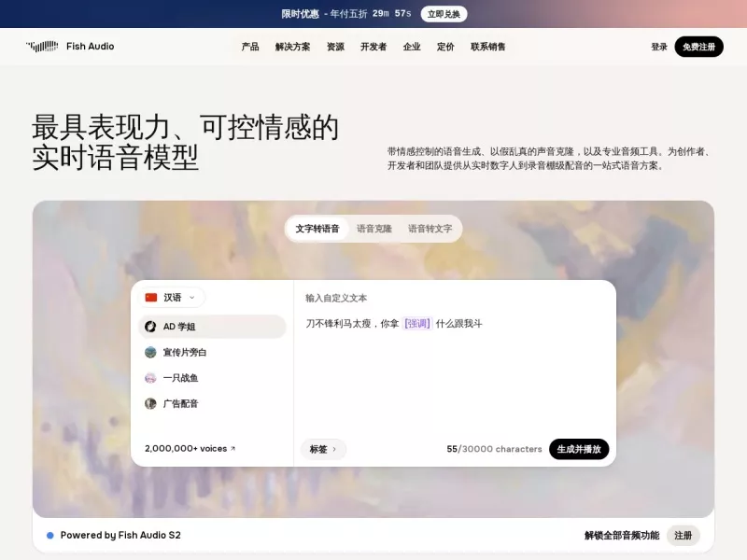Expand the 汉语 language dropdown chevron

[192, 298]
